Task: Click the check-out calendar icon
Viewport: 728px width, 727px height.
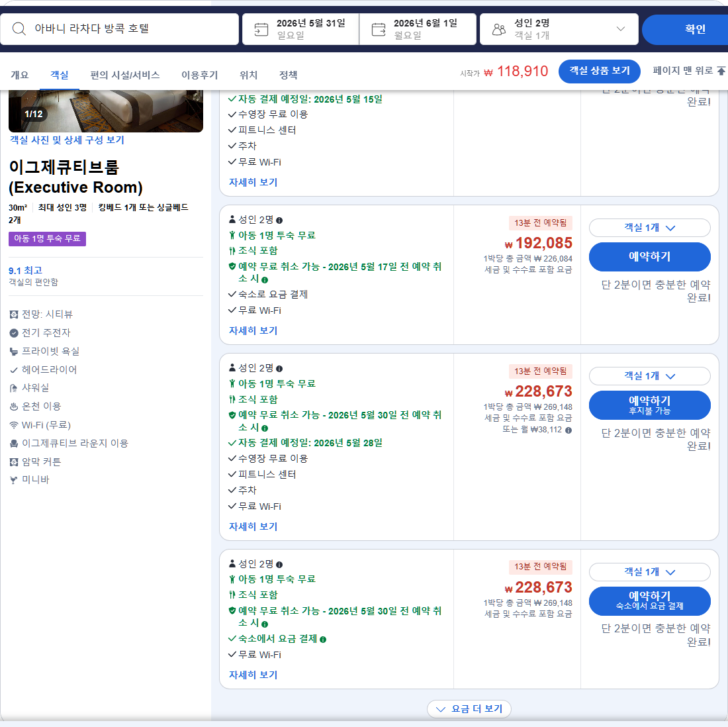Action: pos(379,29)
